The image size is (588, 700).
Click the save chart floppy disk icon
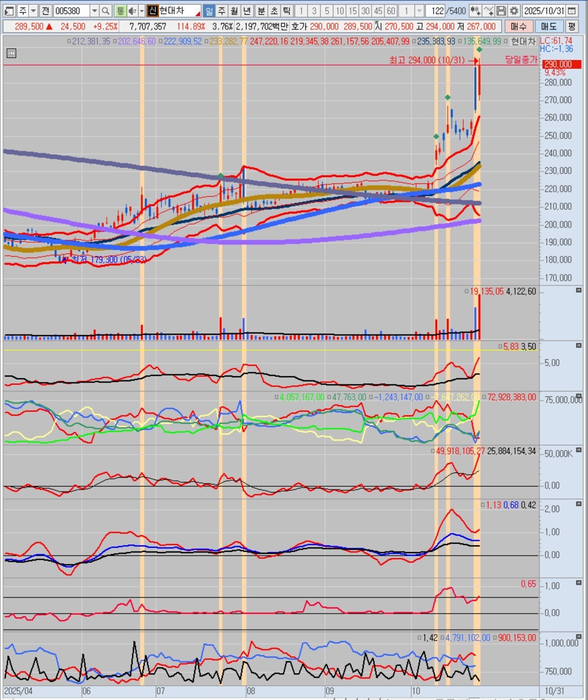(x=501, y=11)
